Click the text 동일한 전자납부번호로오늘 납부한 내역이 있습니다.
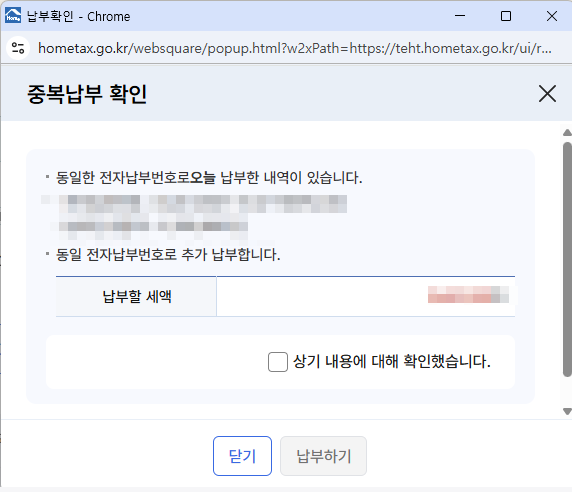This screenshot has width=572, height=492. pyautogui.click(x=209, y=178)
